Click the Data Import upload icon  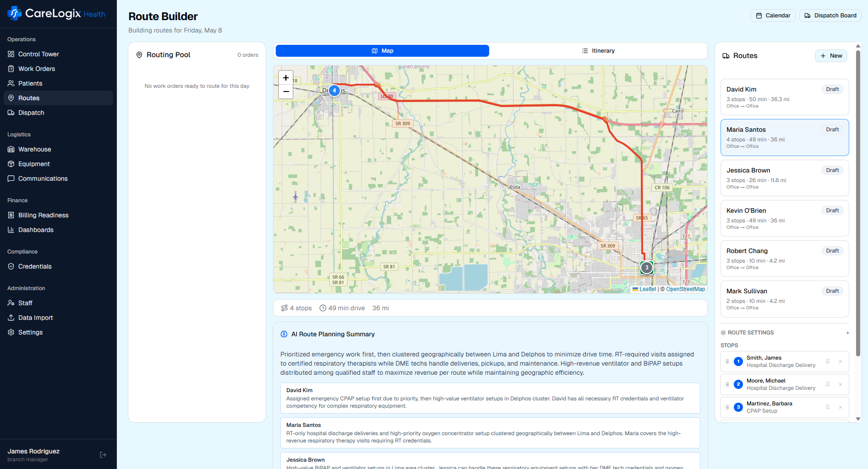click(11, 318)
